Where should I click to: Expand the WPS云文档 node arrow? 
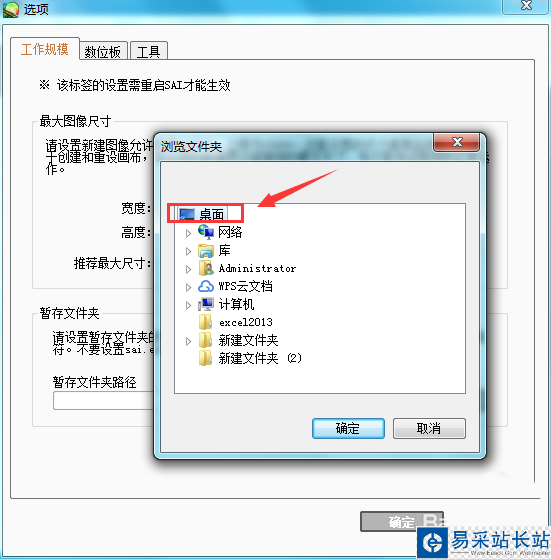click(189, 287)
